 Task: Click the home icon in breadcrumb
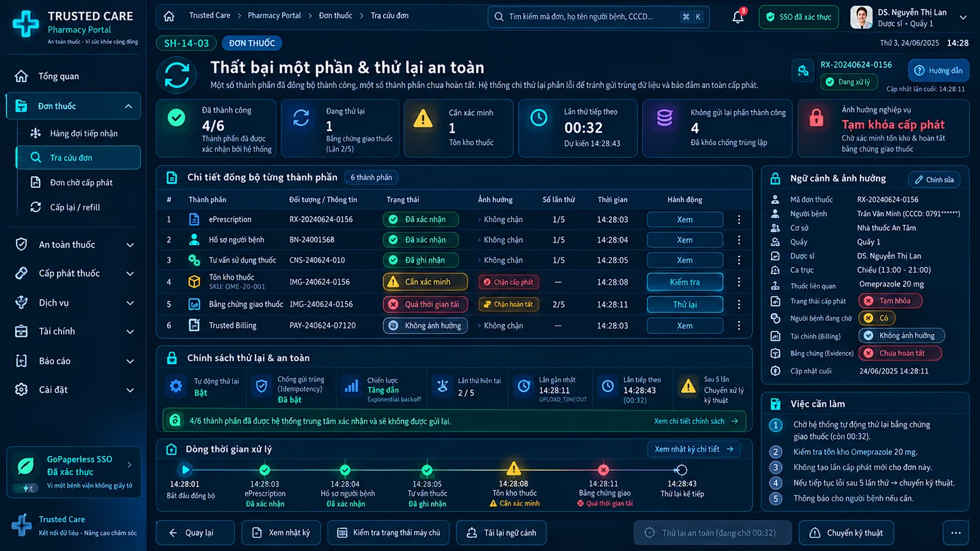click(169, 17)
